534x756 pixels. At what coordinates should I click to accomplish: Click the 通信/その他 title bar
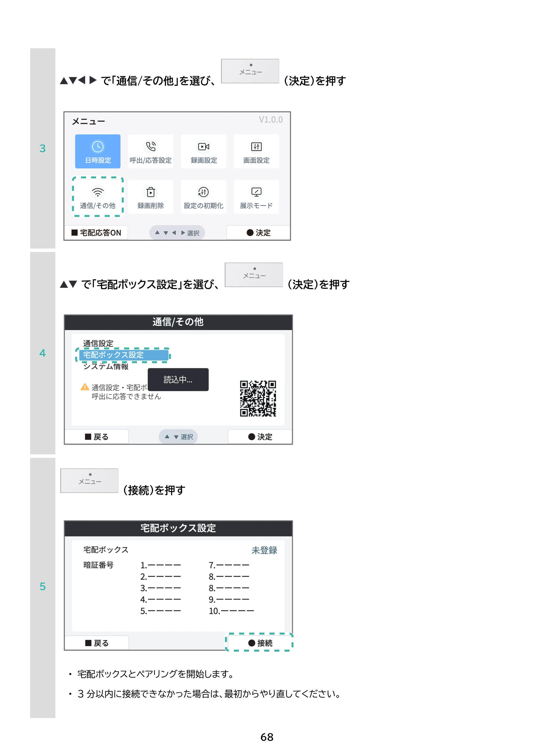tap(178, 322)
